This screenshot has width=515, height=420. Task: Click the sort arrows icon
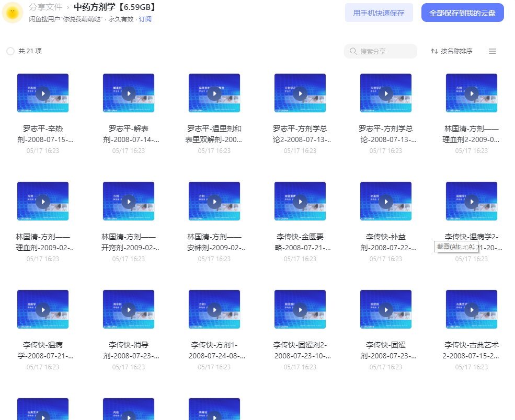434,51
